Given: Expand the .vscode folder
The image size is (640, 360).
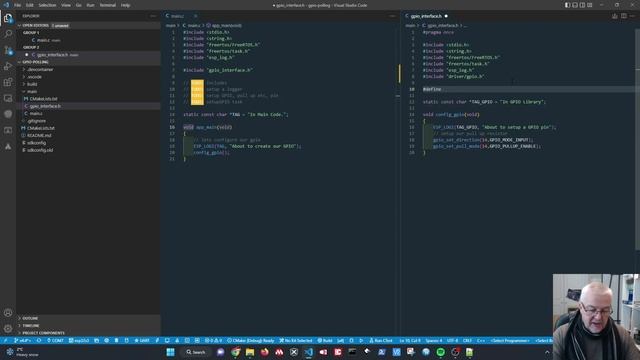Looking at the screenshot, I should click(x=34, y=77).
